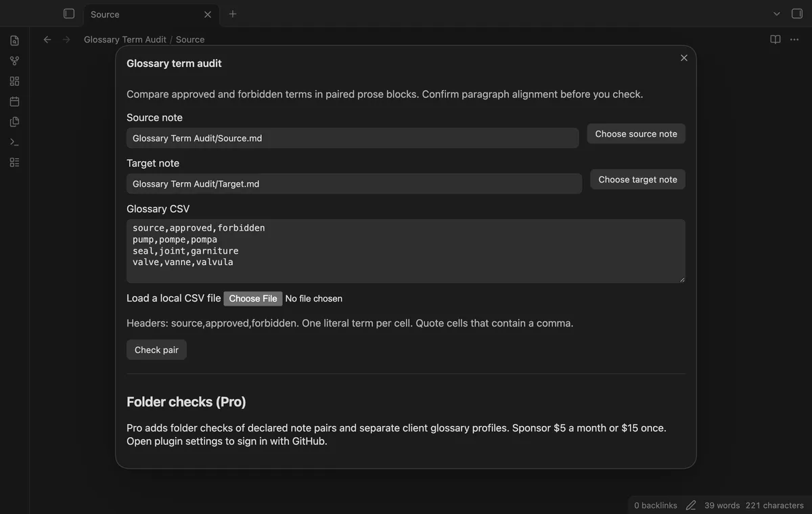Close the Source tab
812x514 pixels.
pos(208,14)
